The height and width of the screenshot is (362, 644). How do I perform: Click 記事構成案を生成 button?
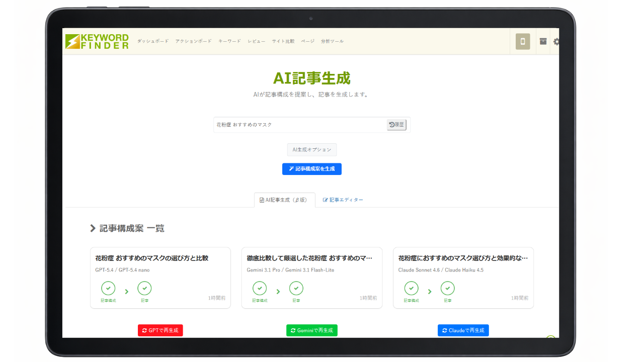[312, 169]
